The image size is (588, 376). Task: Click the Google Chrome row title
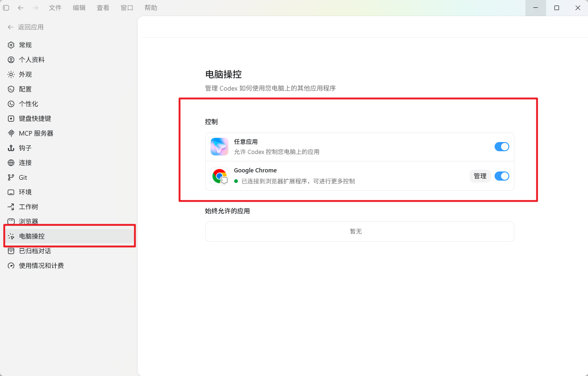[x=255, y=171]
